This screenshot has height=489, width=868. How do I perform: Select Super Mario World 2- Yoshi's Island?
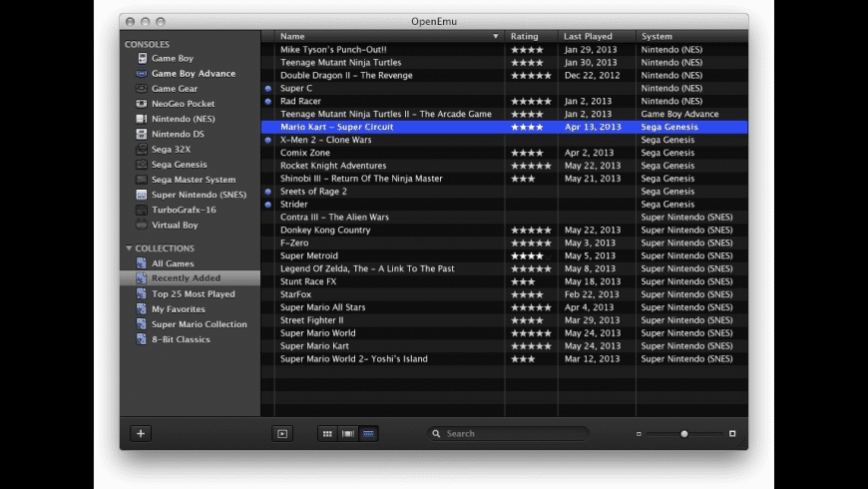point(354,359)
